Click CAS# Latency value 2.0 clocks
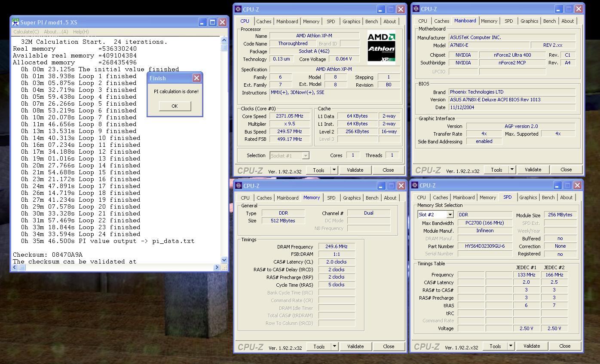600x364 pixels. point(337,262)
